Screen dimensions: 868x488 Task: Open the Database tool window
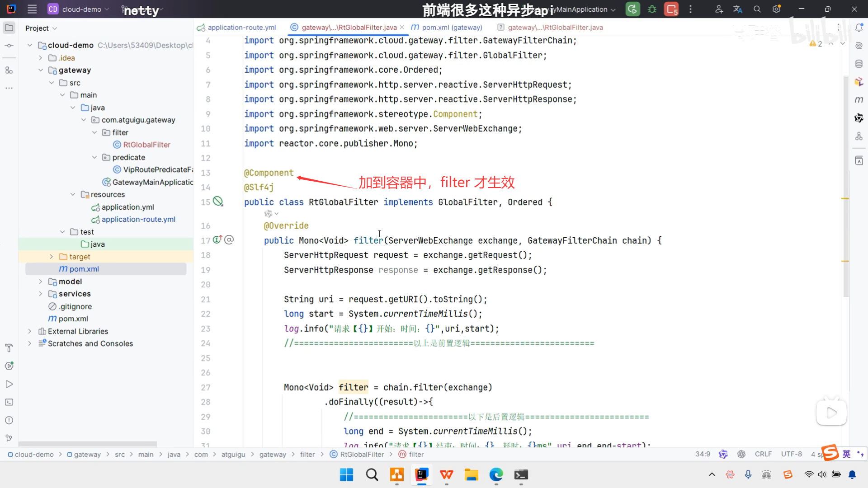(859, 64)
